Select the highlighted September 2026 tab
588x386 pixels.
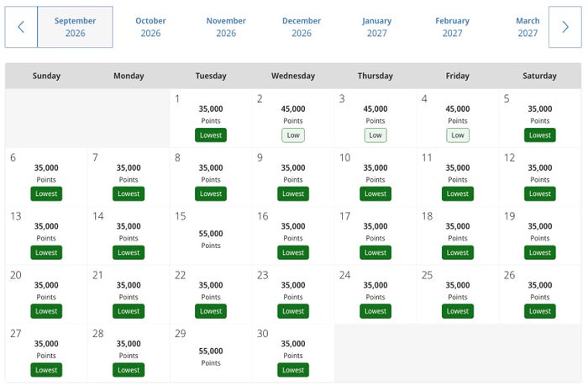75,27
